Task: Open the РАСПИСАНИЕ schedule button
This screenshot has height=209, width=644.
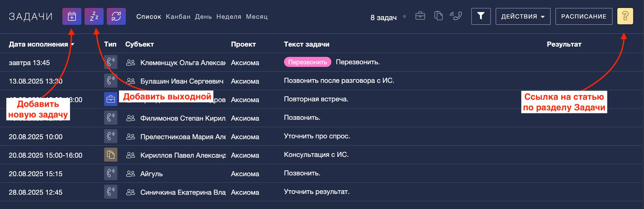Action: click(x=584, y=16)
